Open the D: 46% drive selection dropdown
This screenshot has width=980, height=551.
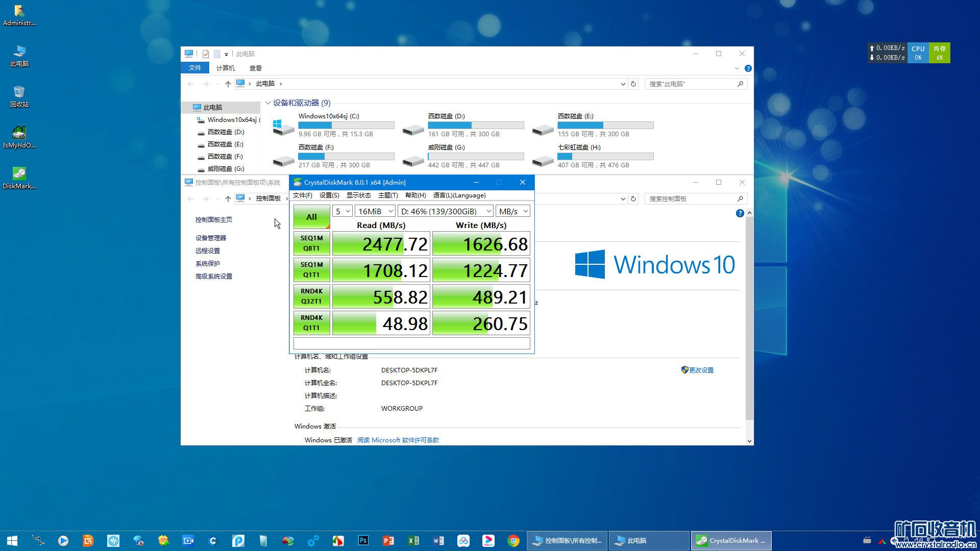446,211
